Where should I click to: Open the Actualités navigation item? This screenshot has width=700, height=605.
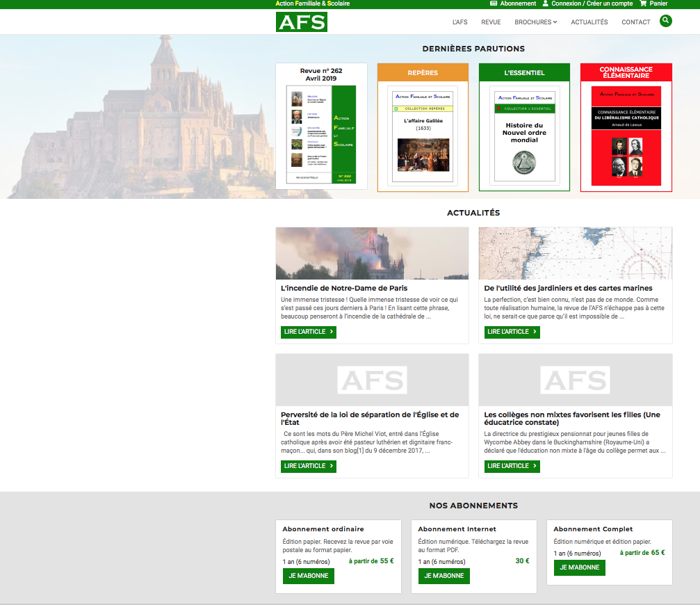[589, 22]
